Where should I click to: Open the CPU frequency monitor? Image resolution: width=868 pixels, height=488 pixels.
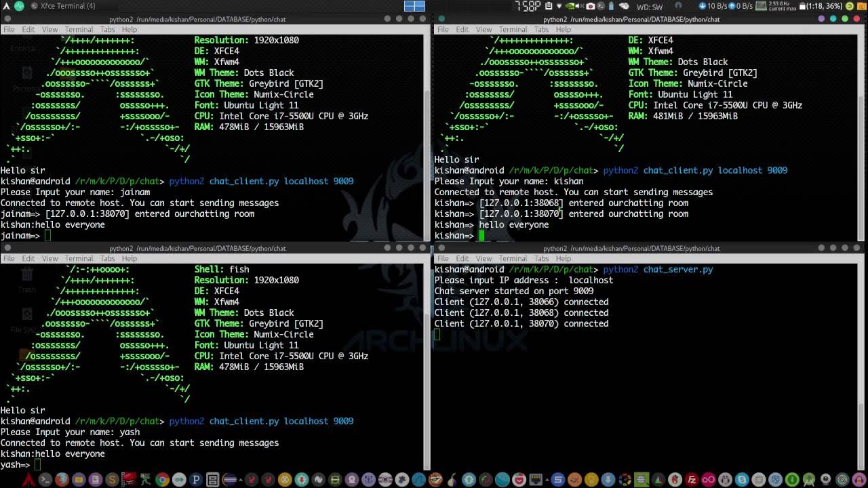click(x=776, y=6)
